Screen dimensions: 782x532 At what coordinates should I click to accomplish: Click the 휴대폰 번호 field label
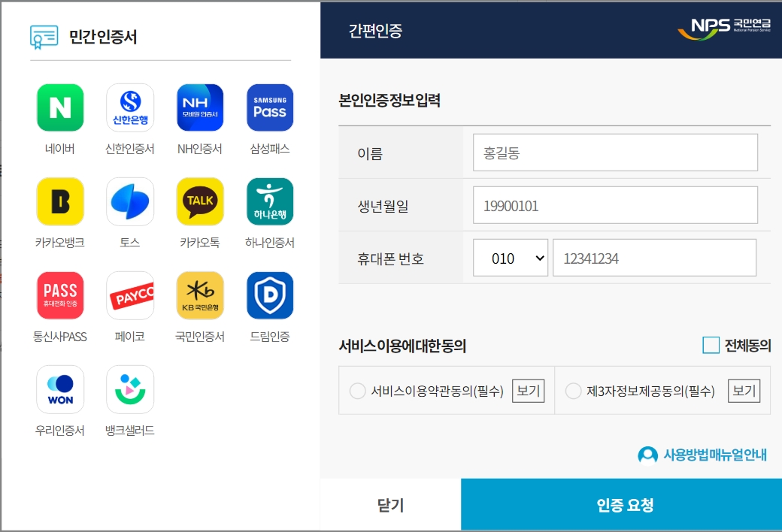(390, 258)
